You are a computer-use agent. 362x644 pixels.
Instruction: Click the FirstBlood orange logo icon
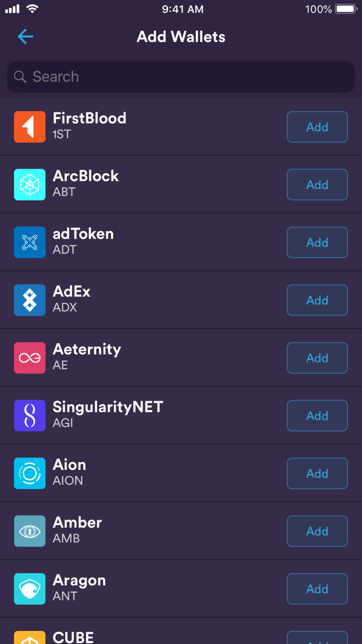(x=29, y=127)
